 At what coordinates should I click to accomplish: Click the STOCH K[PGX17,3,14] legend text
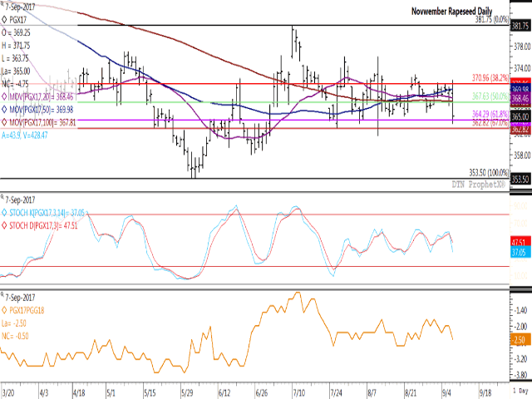(x=47, y=213)
